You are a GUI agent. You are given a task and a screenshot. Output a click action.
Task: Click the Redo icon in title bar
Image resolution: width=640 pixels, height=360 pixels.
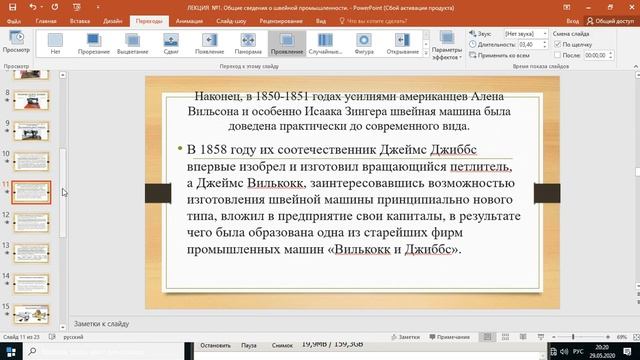click(x=55, y=7)
